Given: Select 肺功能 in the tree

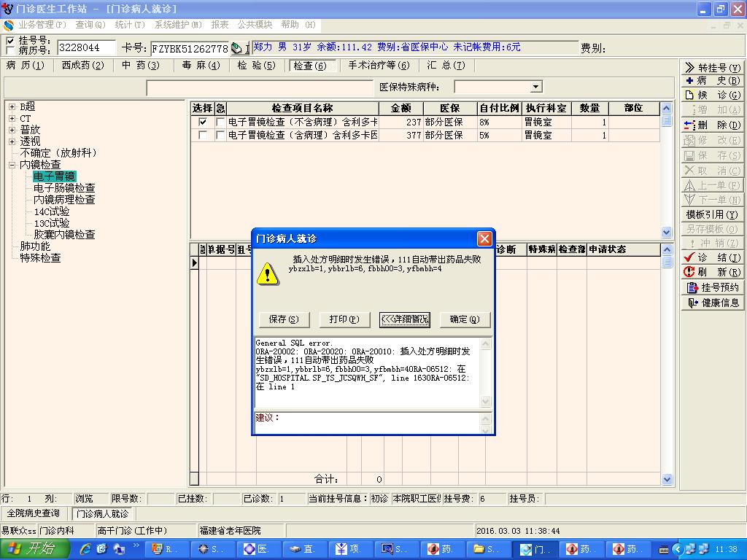Looking at the screenshot, I should (x=35, y=246).
